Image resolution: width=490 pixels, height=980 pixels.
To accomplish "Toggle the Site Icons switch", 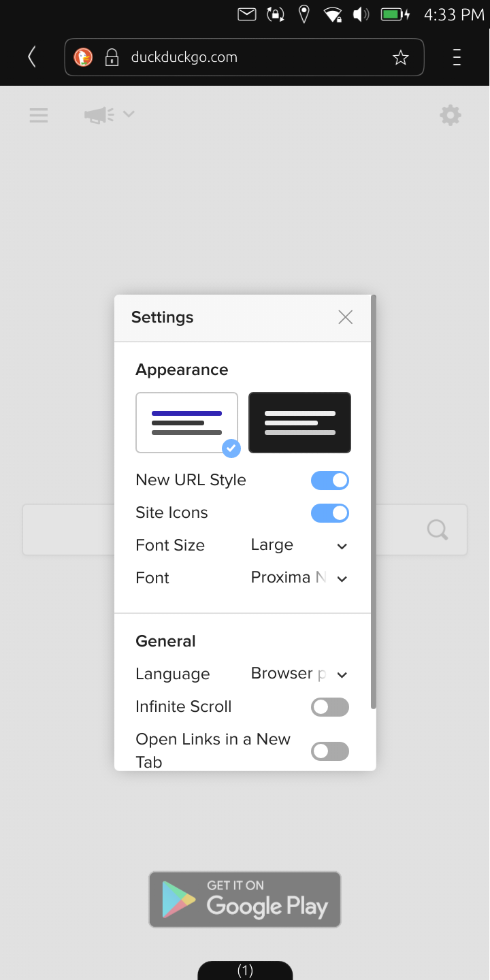I will click(x=330, y=513).
